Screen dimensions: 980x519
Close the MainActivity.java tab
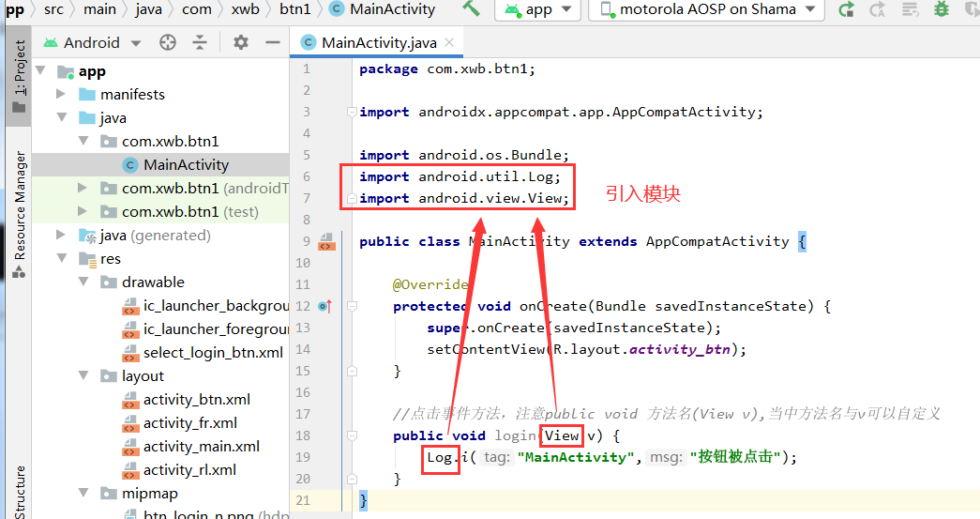pos(449,42)
